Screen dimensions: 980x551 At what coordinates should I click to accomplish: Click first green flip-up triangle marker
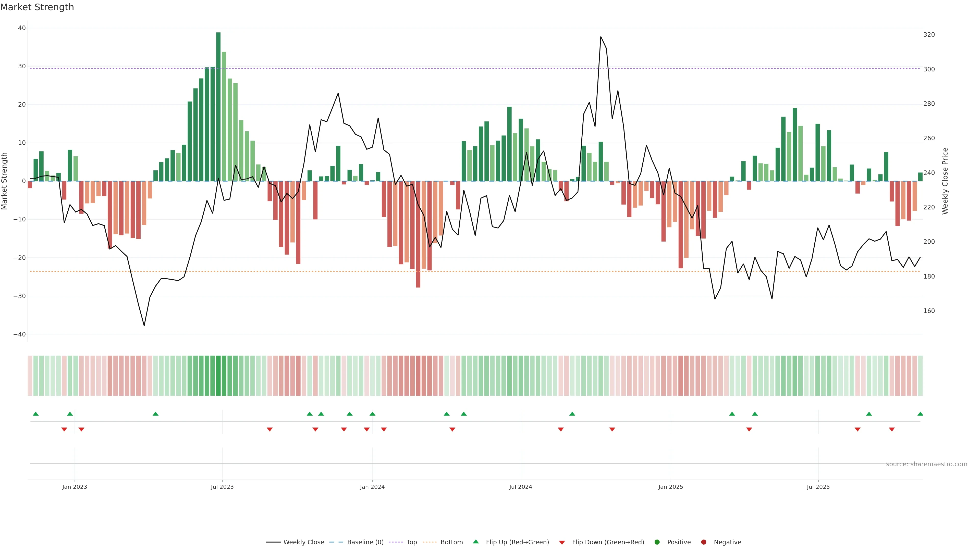36,414
